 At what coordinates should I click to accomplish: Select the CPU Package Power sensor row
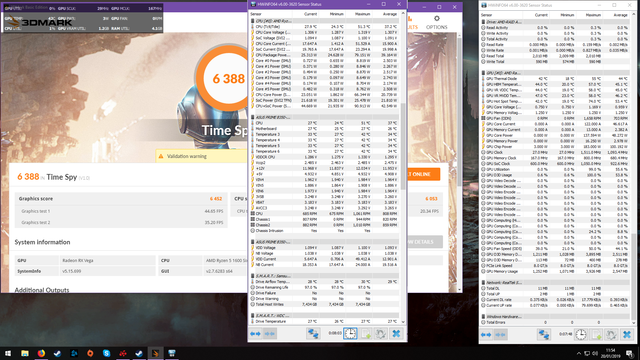pyautogui.click(x=325, y=55)
